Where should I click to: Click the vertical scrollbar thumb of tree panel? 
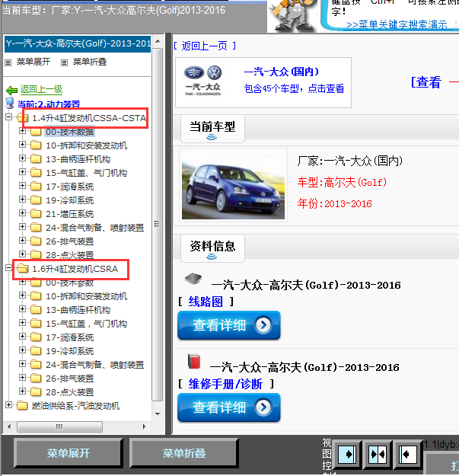(157, 224)
